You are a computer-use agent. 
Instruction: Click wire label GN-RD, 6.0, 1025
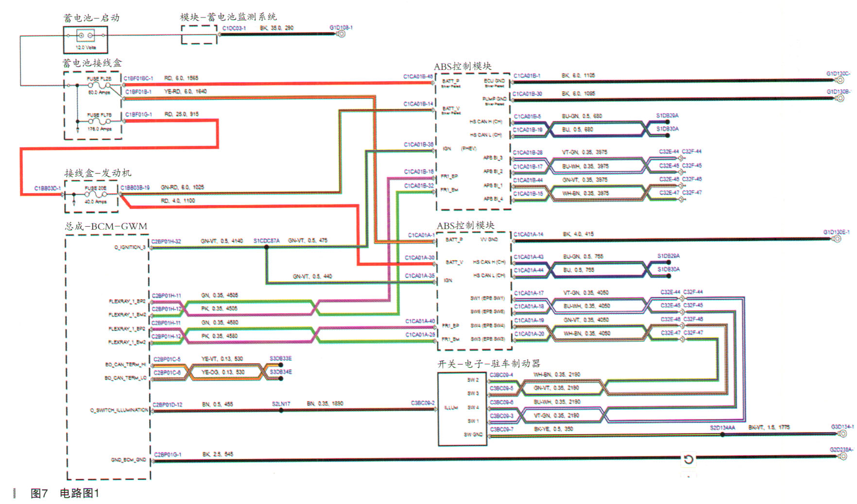tap(183, 187)
